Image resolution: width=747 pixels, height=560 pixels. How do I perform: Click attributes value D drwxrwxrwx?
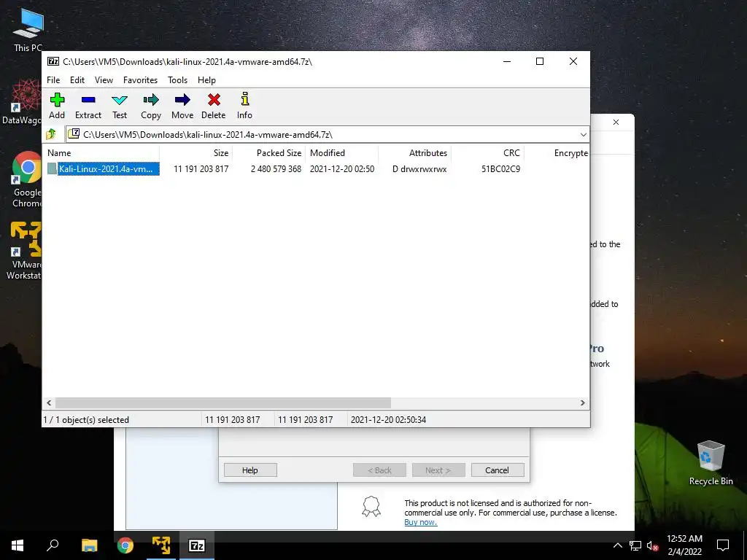click(x=419, y=169)
